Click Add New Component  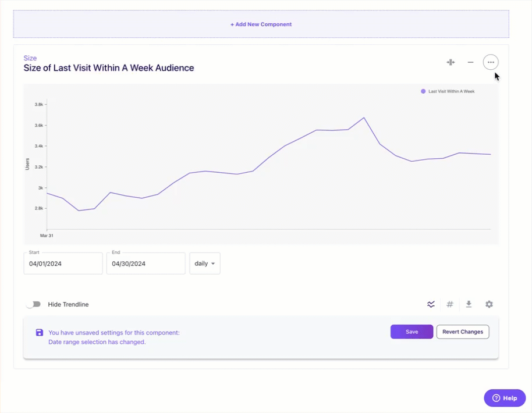tap(261, 24)
